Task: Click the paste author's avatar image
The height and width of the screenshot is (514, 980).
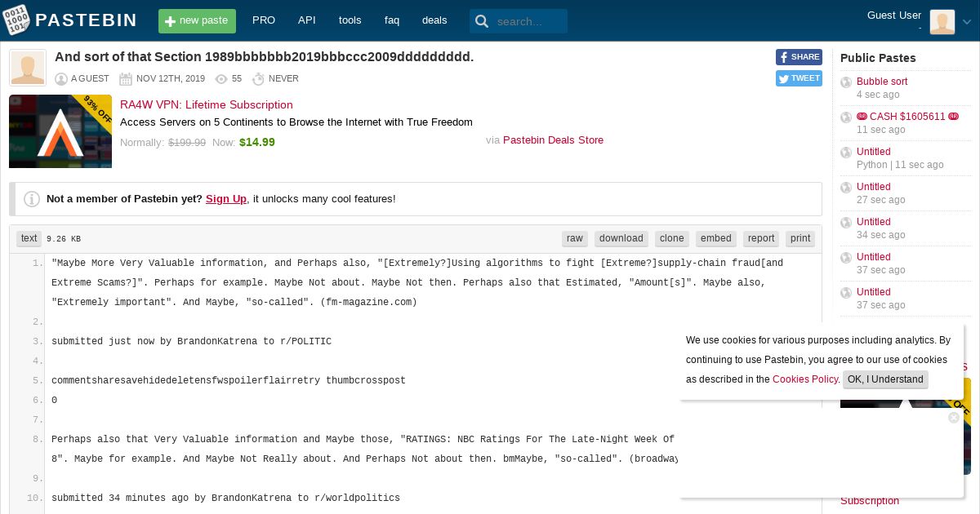Action: pos(28,68)
